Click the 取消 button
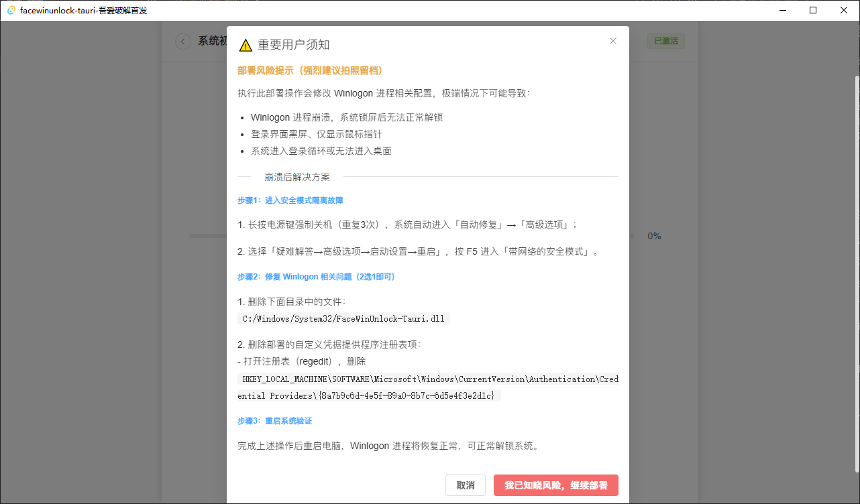 466,485
